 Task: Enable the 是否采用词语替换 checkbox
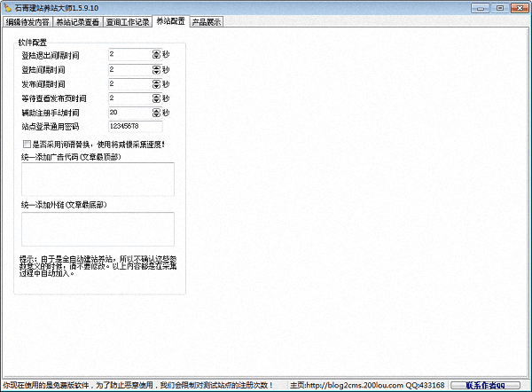(26, 144)
